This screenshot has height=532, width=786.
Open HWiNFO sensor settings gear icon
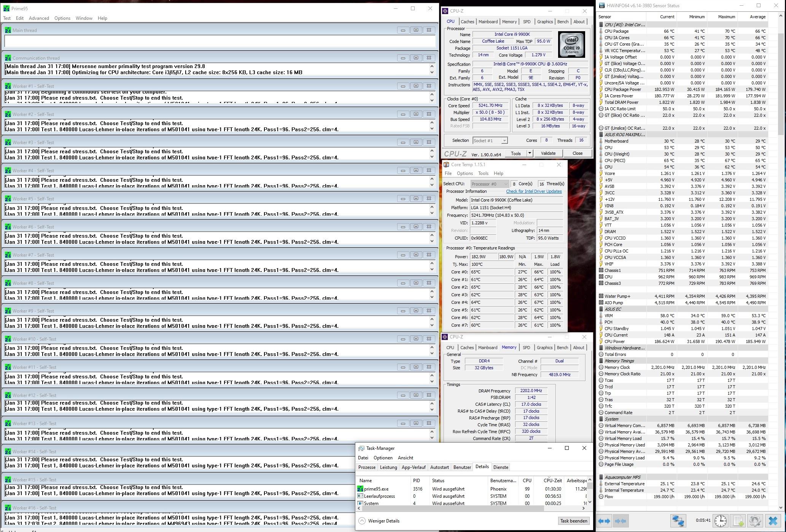[x=755, y=520]
